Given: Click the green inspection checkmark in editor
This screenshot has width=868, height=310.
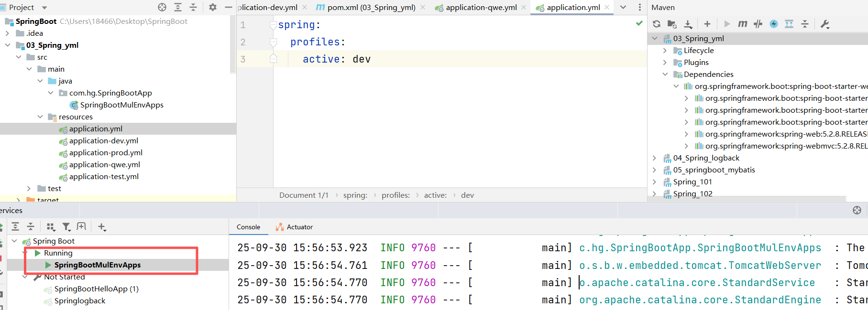Looking at the screenshot, I should 639,23.
